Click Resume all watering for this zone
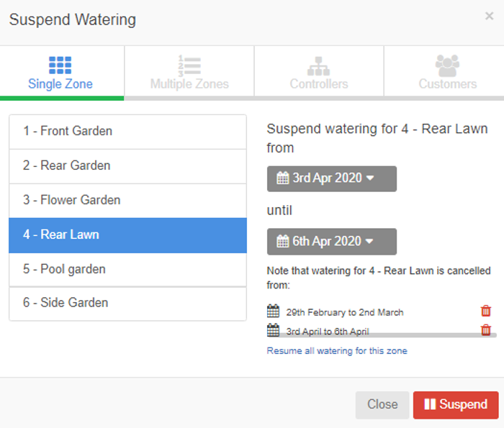 pos(337,350)
